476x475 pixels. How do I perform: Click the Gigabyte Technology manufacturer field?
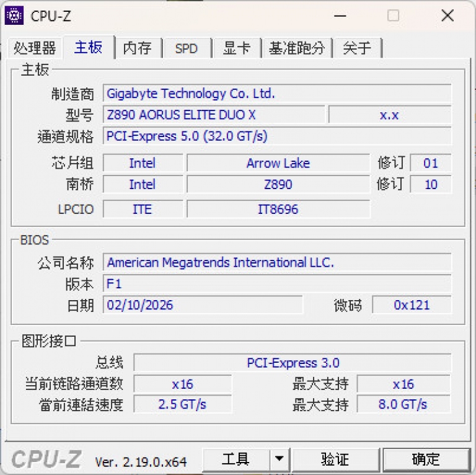pyautogui.click(x=276, y=94)
